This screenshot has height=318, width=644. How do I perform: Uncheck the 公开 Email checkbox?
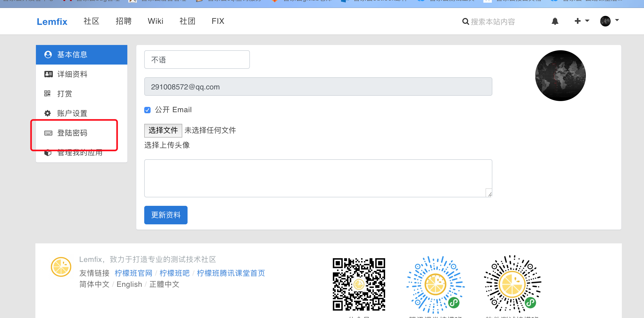click(147, 110)
